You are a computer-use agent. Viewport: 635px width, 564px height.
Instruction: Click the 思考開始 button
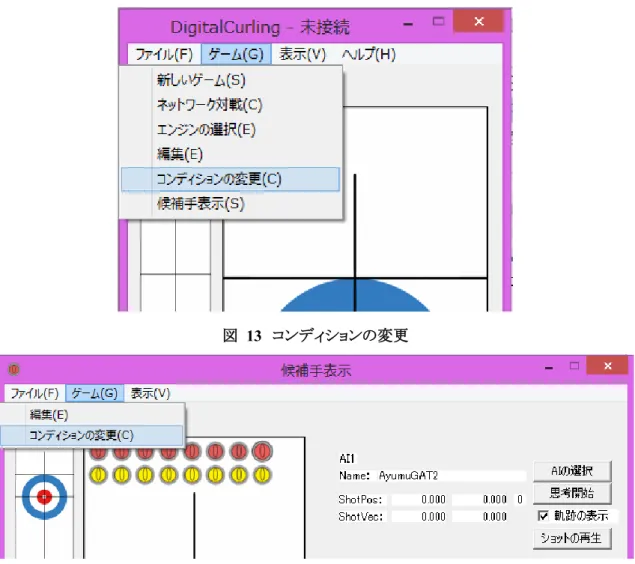click(x=572, y=493)
